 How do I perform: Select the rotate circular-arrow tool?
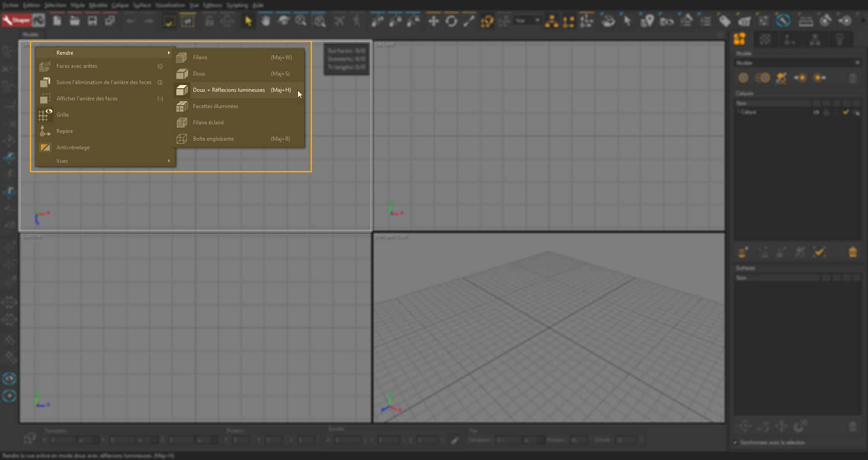[451, 21]
